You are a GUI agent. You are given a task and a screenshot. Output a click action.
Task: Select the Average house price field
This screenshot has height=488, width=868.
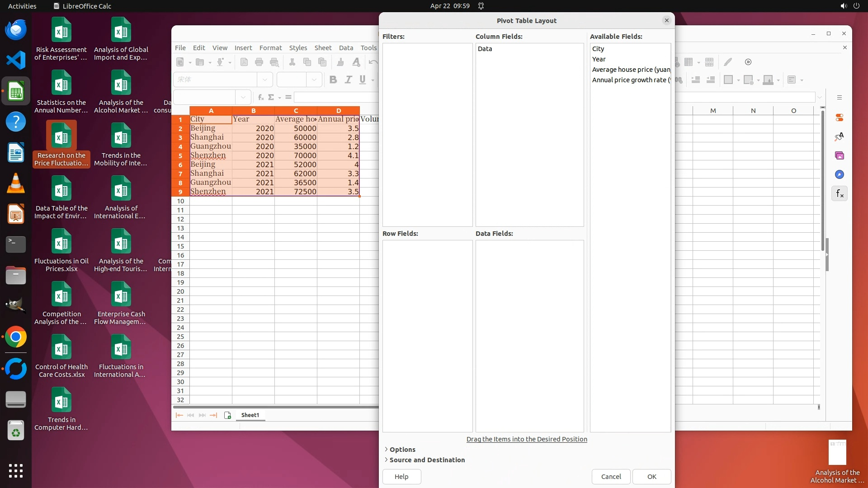click(631, 70)
